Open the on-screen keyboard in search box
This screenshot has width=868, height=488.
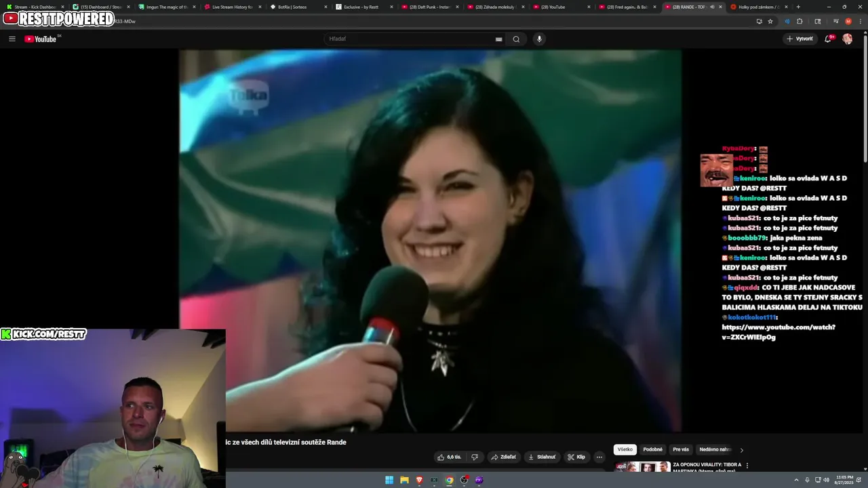click(x=499, y=39)
